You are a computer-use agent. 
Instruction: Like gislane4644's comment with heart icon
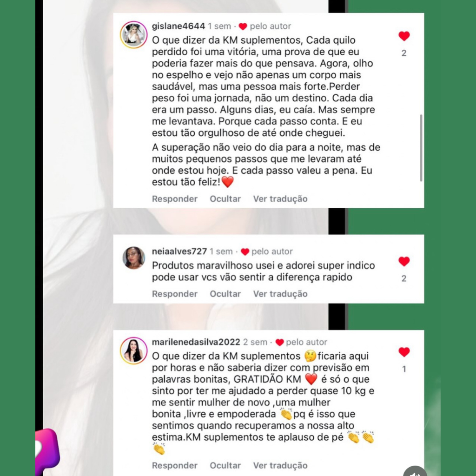tap(404, 36)
